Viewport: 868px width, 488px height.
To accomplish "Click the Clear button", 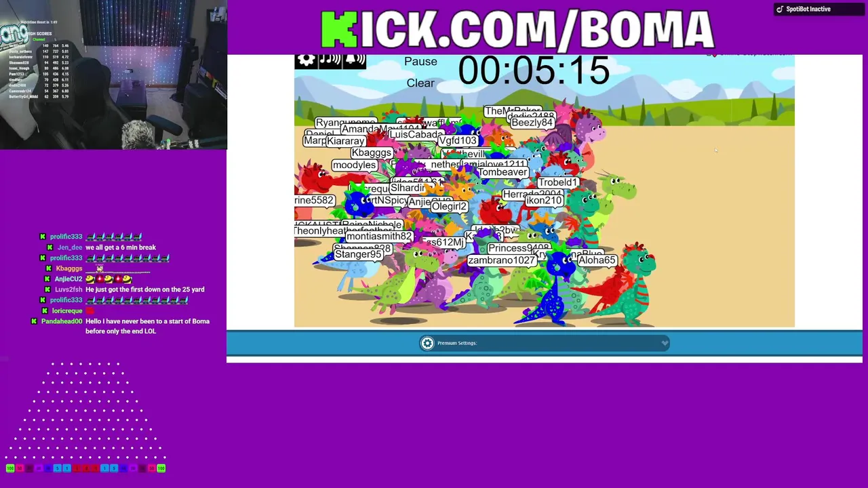I will click(x=420, y=83).
